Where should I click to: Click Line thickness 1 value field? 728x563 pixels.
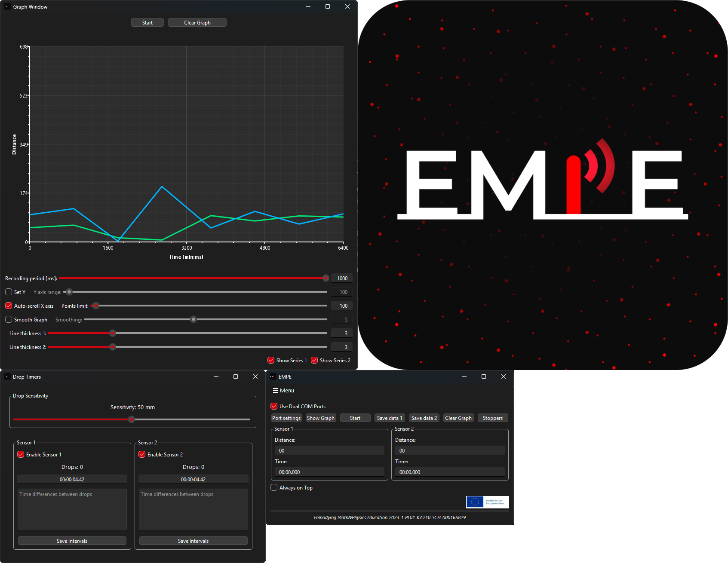342,333
